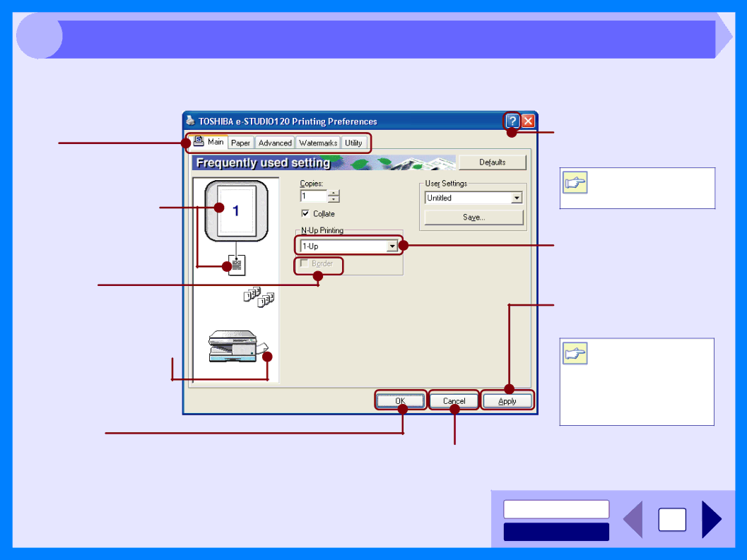Decrease copies with the down arrow
Screen dimensions: 747x560
pos(334,199)
